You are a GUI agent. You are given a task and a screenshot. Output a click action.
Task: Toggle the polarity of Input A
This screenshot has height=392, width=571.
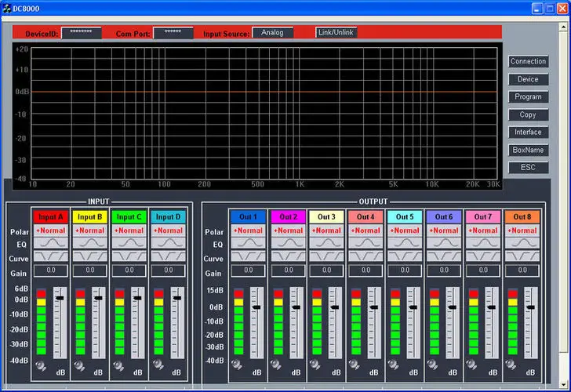[x=51, y=230]
